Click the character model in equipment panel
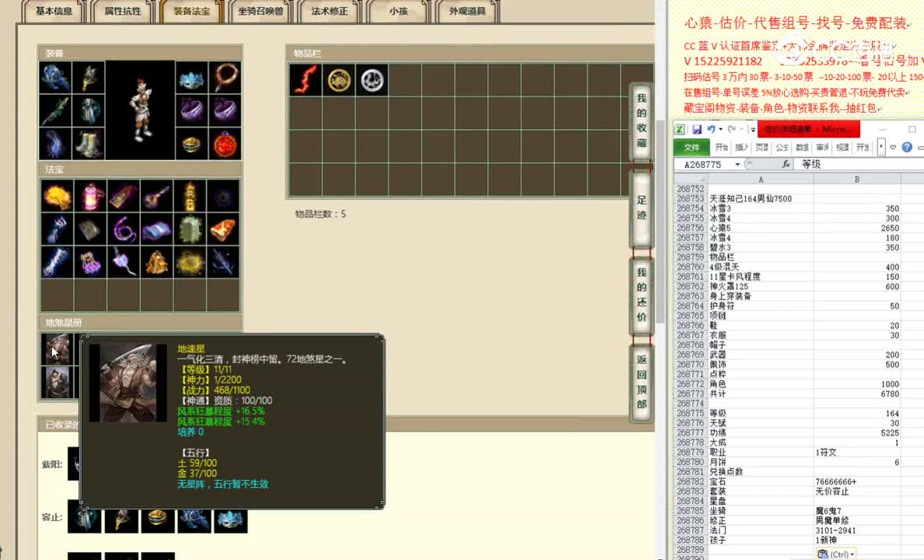The image size is (924, 560). [140, 110]
